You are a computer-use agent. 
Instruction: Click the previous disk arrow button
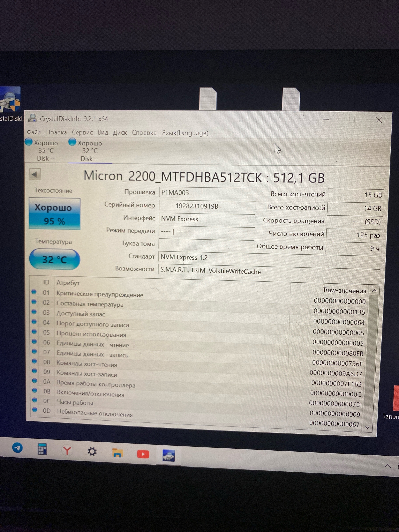[x=35, y=174]
